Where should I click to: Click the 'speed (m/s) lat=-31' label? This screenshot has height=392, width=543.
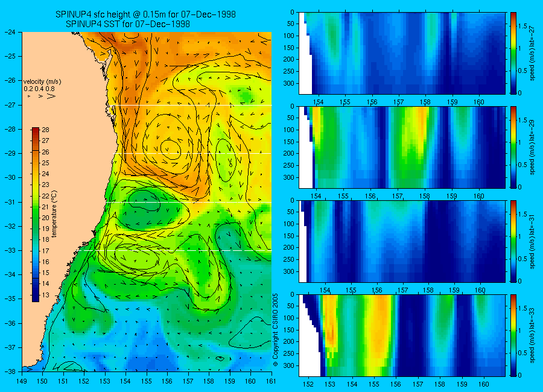(532, 242)
